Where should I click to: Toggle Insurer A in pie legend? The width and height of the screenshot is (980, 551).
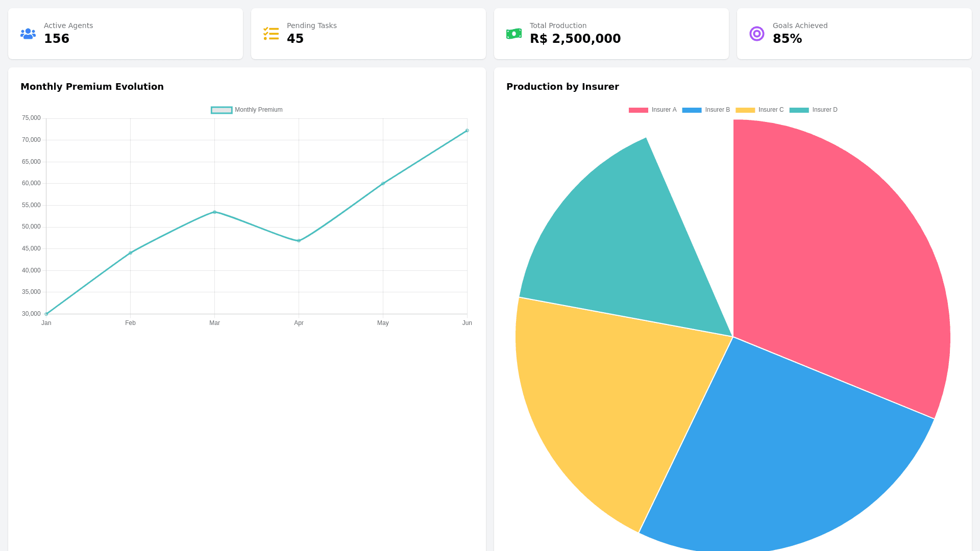653,110
